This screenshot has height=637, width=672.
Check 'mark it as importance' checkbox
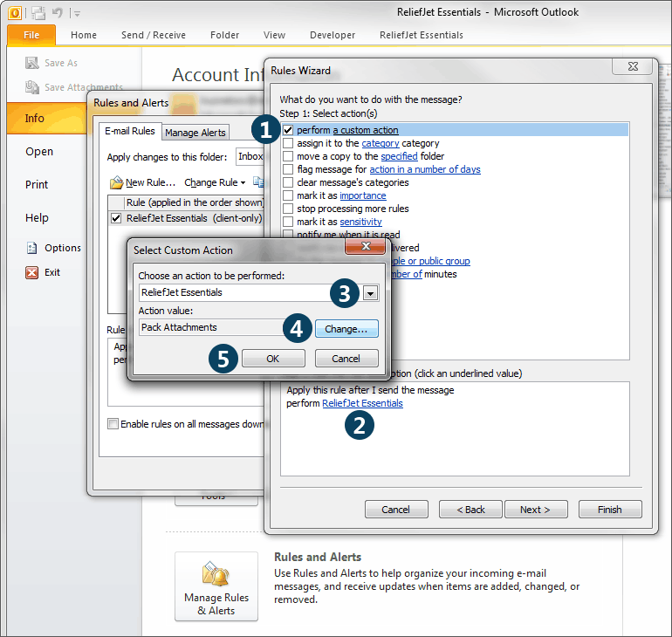click(288, 195)
